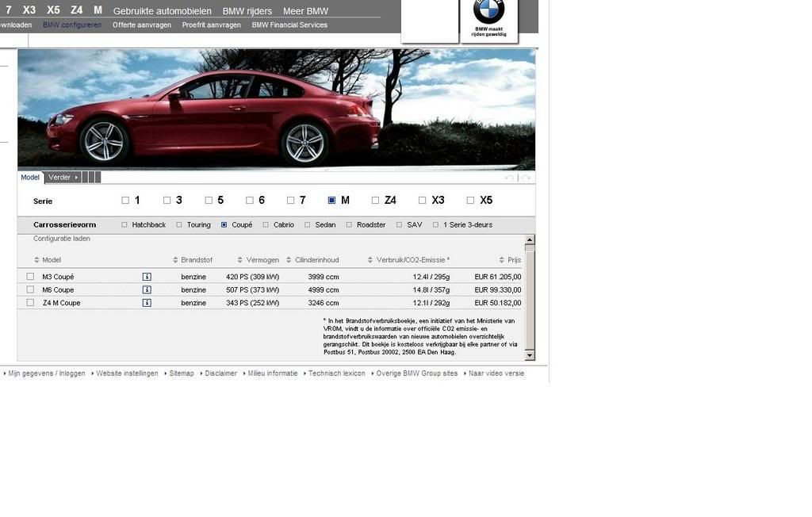The height and width of the screenshot is (517, 812).
Task: Click Z4 M Coupe price EUR 50.182,00
Action: click(x=498, y=303)
